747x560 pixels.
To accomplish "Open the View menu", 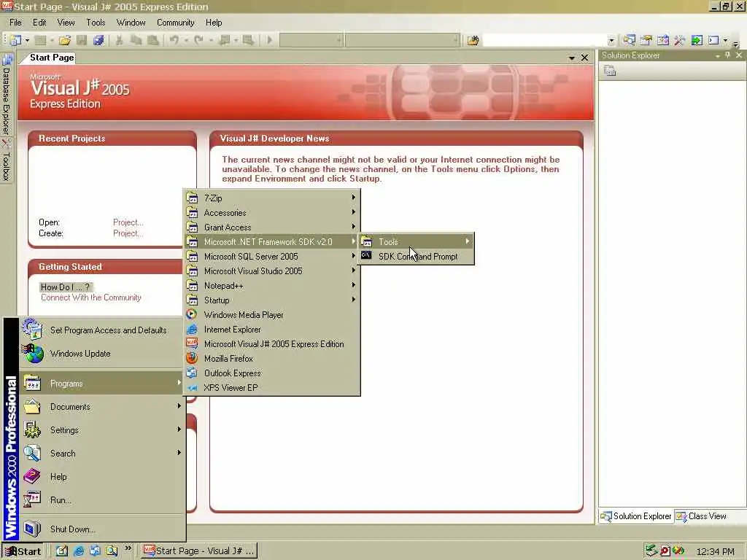I will pyautogui.click(x=66, y=23).
